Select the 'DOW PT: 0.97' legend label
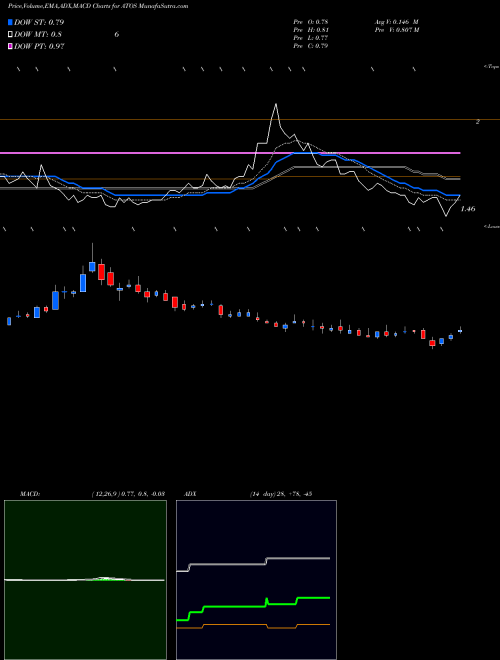 tap(39, 46)
